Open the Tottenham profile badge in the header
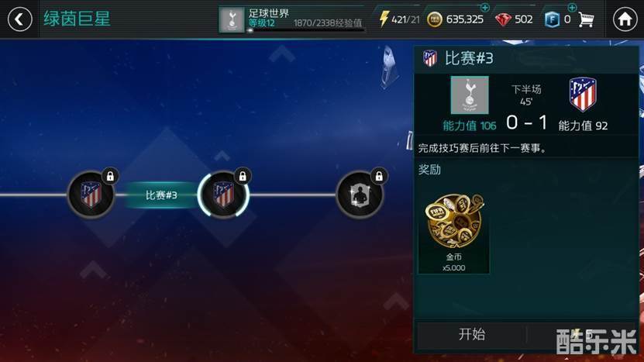 tap(232, 19)
